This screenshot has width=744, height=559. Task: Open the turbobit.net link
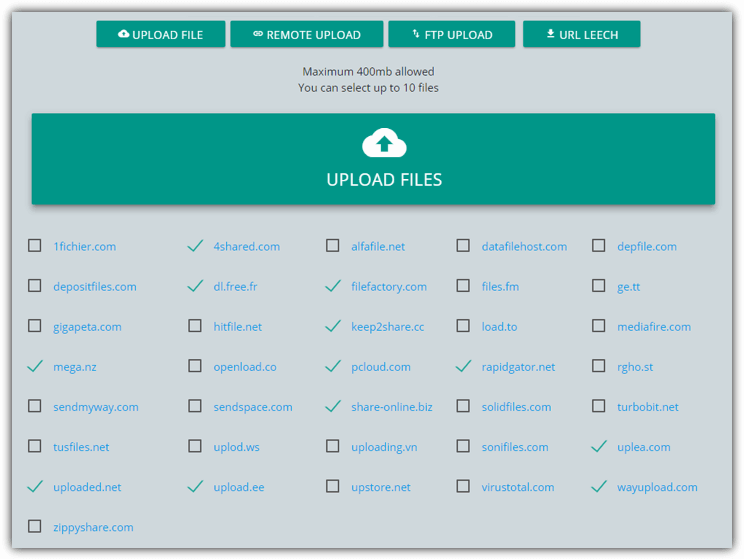click(x=648, y=407)
